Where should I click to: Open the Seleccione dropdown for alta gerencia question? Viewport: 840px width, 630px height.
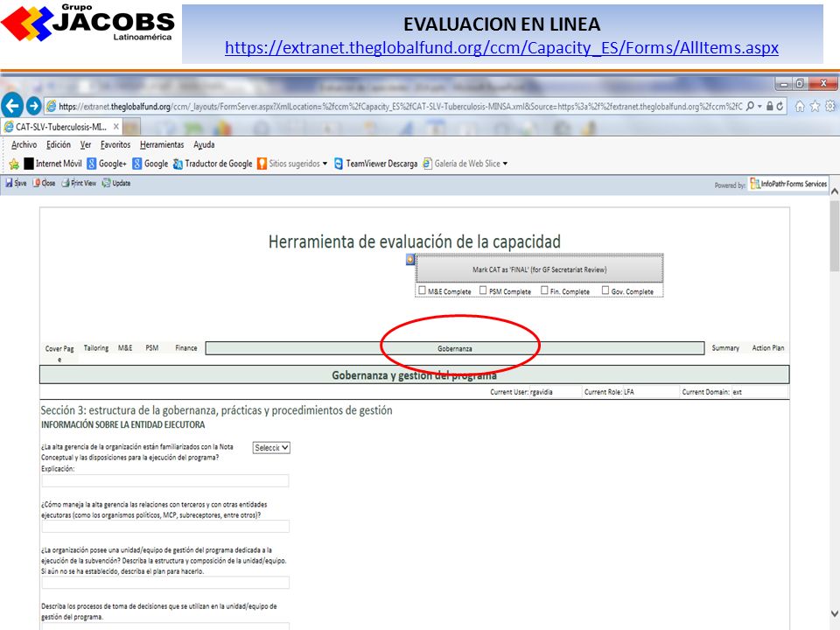point(271,448)
